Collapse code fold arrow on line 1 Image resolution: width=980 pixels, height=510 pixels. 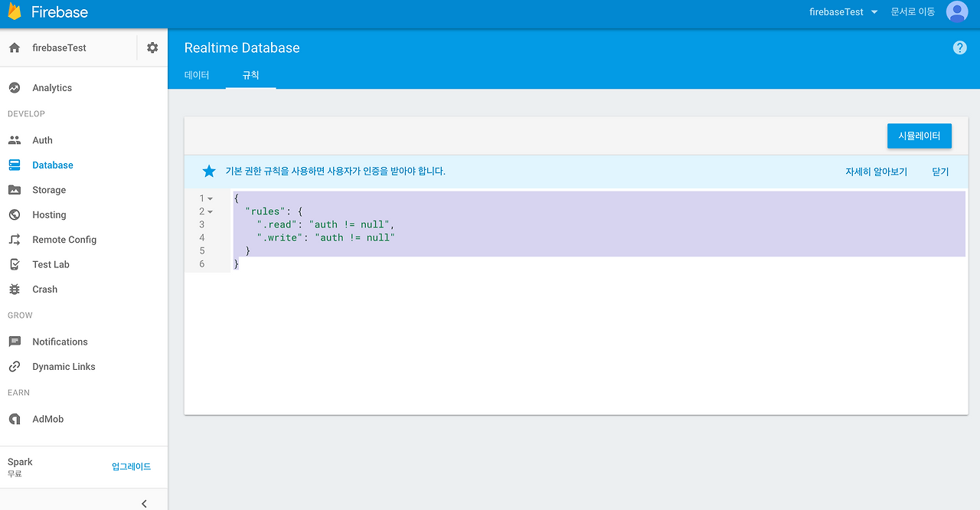211,198
